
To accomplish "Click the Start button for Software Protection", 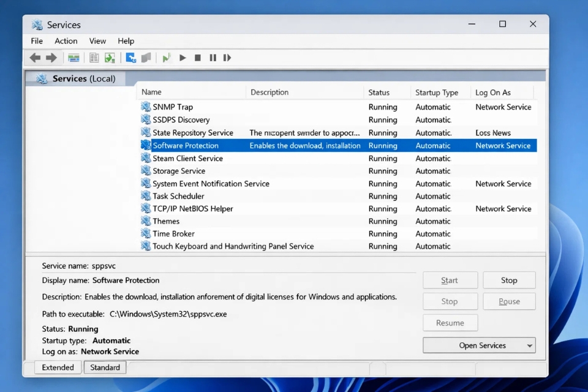I will [x=450, y=280].
